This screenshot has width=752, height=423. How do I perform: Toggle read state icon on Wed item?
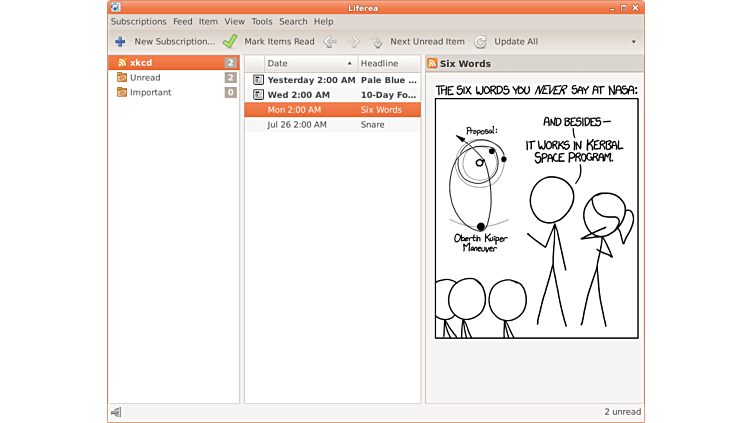pyautogui.click(x=258, y=95)
